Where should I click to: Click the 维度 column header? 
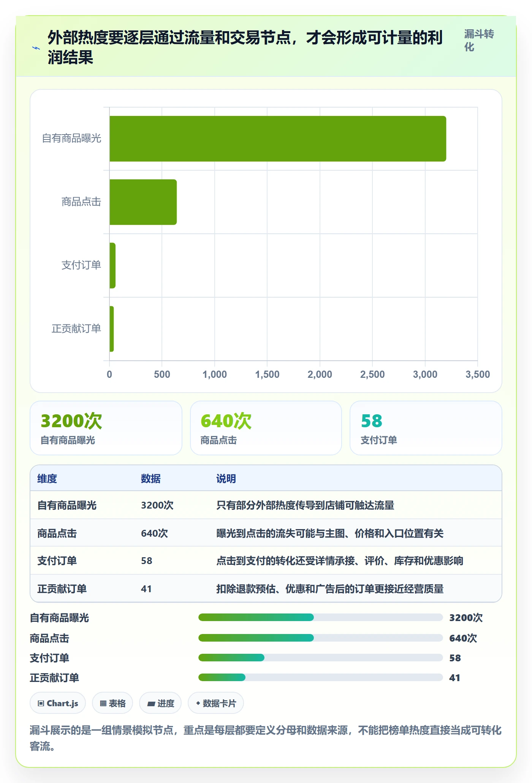(47, 479)
